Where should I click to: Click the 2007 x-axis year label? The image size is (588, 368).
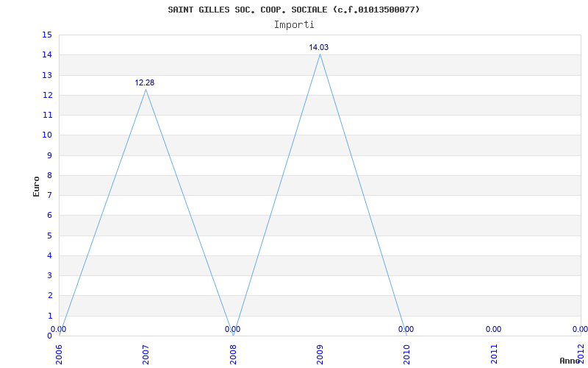pos(146,354)
